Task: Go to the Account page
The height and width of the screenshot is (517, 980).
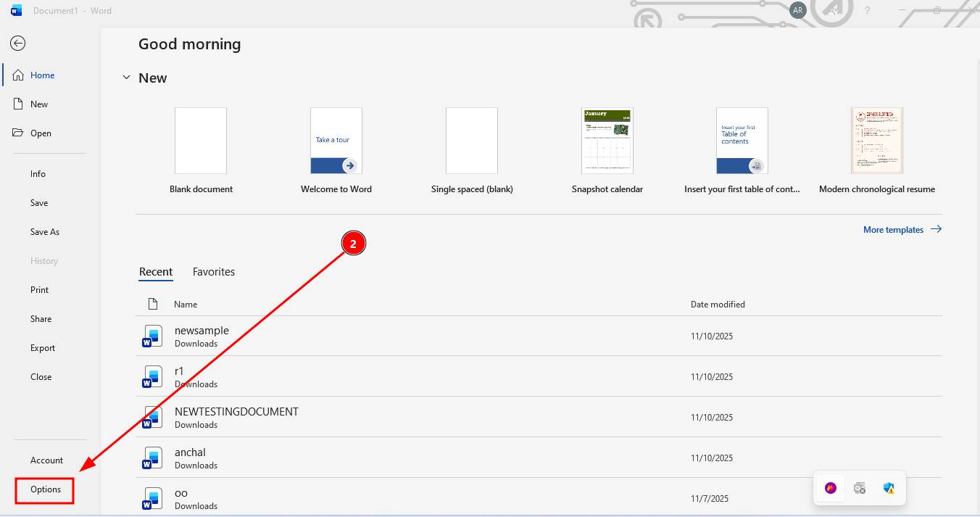Action: pos(46,460)
